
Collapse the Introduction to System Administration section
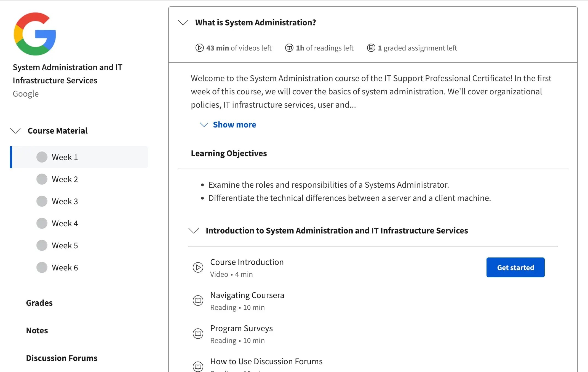click(194, 231)
